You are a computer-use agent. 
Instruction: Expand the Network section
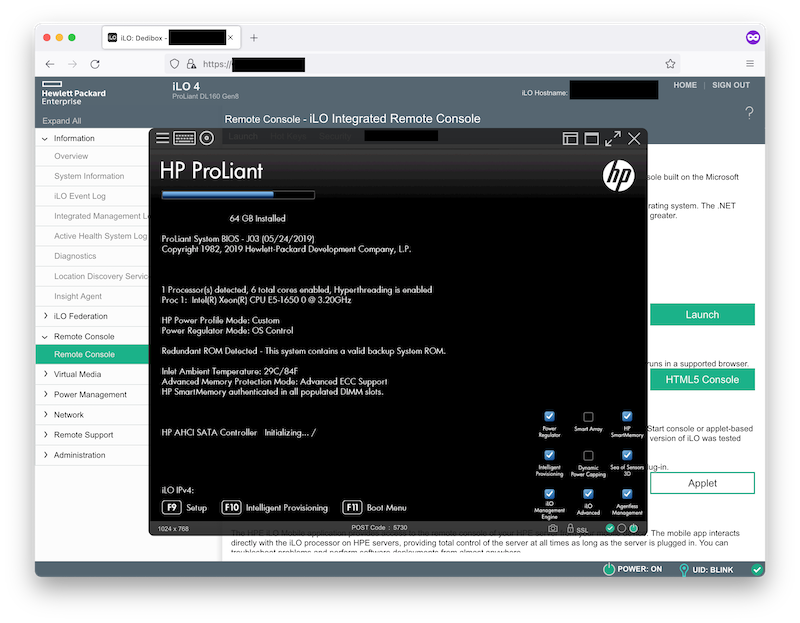pos(46,415)
